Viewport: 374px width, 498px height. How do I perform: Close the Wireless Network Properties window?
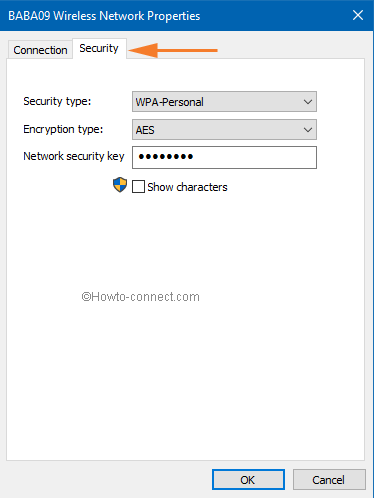[x=358, y=15]
